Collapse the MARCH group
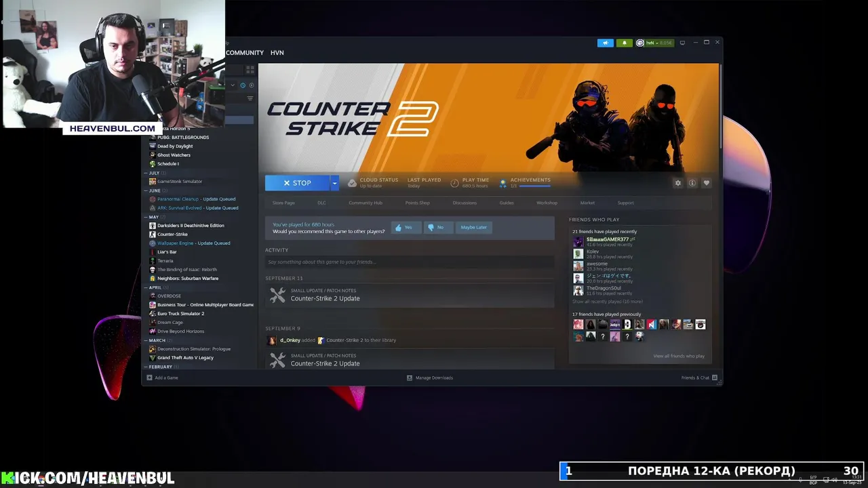868x488 pixels. (146, 340)
